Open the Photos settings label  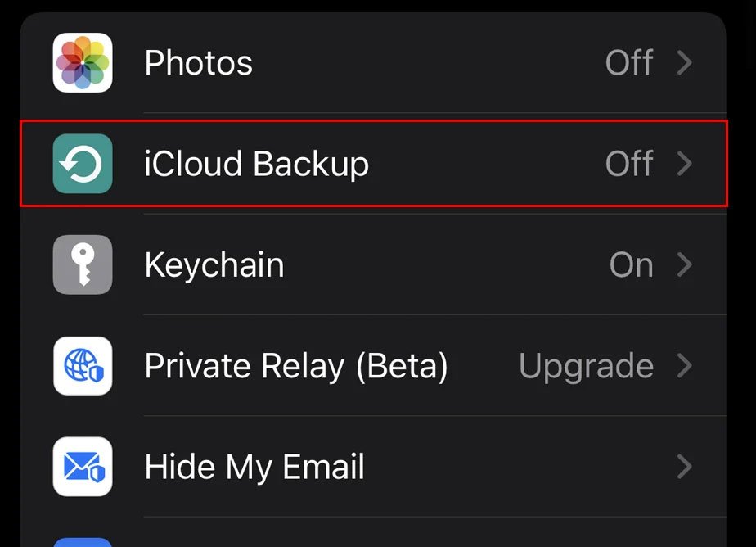(199, 63)
